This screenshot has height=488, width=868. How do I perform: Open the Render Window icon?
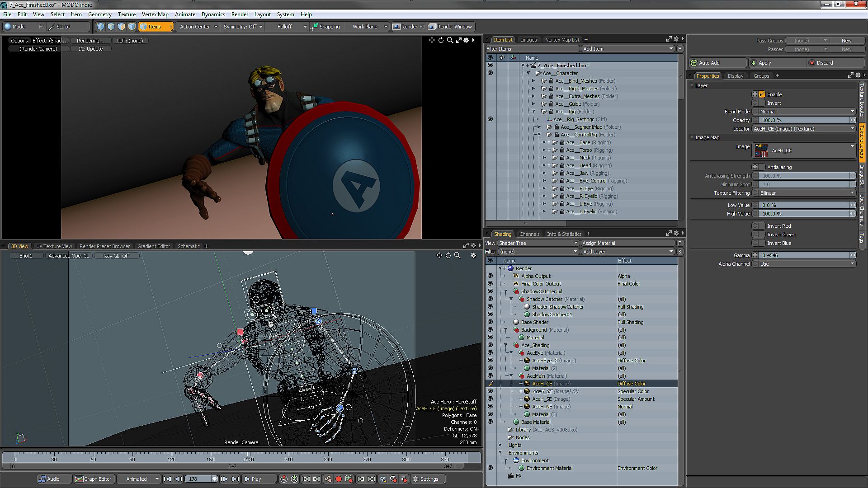(x=432, y=27)
